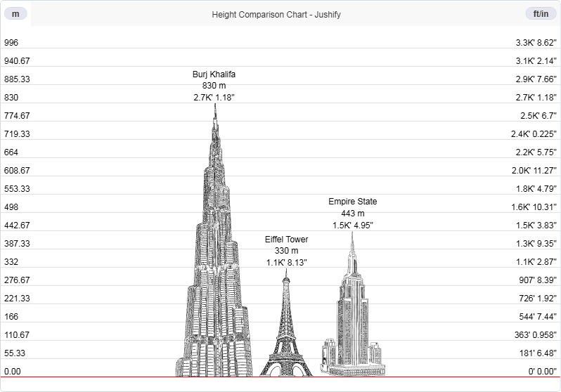The image size is (561, 392).
Task: Click the 363' 0.958" scale value
Action: (x=536, y=335)
